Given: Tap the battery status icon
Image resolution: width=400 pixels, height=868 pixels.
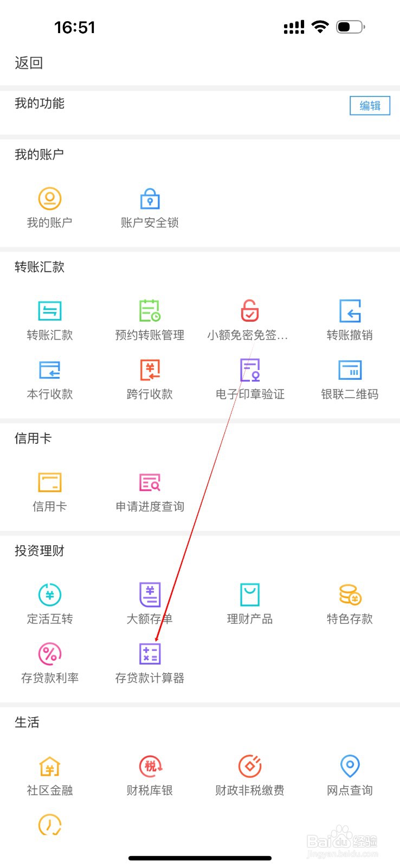Looking at the screenshot, I should click(351, 27).
